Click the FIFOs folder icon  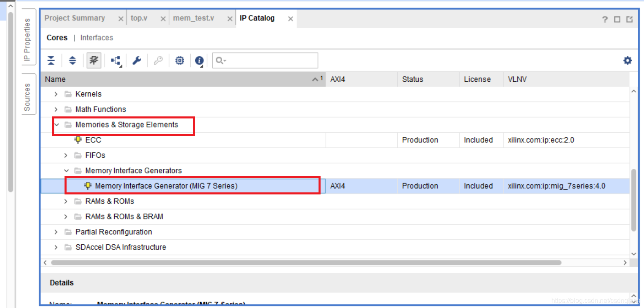click(78, 155)
